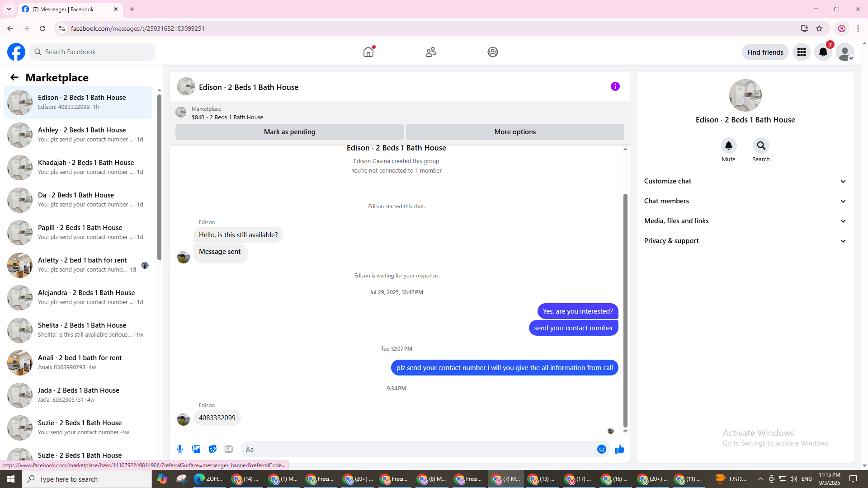Click the browser address bar URL
868x488 pixels.
point(138,28)
